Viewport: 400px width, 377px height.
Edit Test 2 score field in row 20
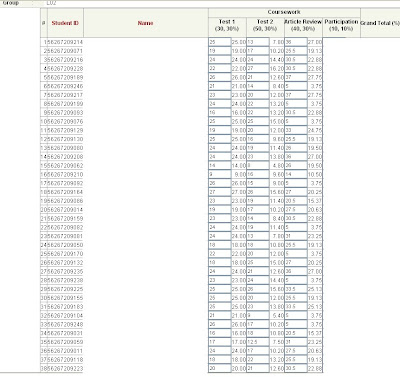pos(258,210)
